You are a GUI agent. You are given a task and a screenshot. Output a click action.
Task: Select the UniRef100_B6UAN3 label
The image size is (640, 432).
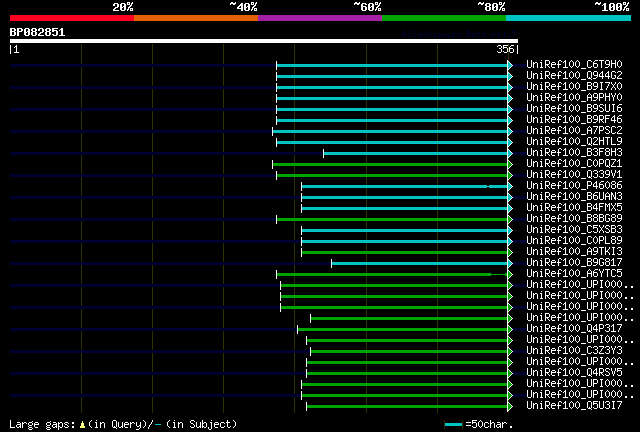574,197
